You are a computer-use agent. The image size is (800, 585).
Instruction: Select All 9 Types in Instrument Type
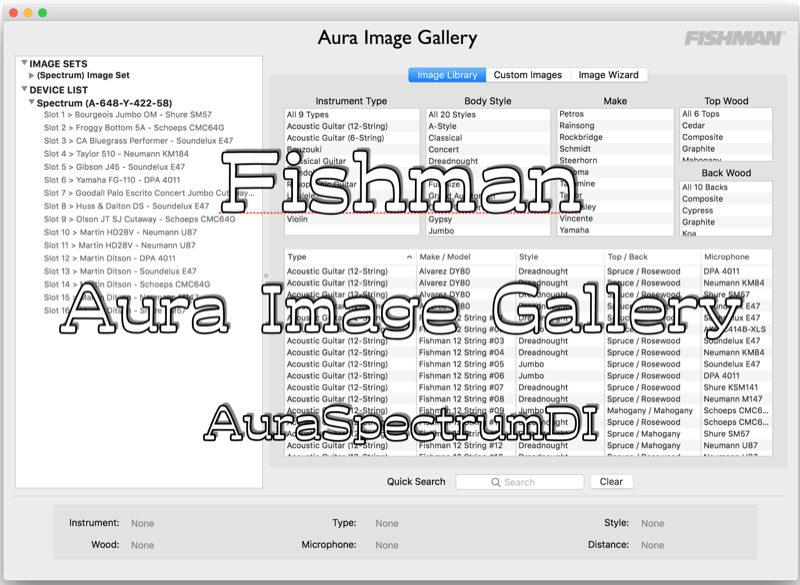click(x=352, y=115)
